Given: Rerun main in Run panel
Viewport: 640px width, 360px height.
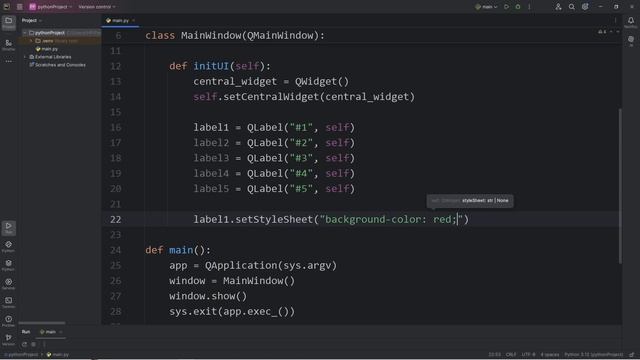Looking at the screenshot, I should tap(24, 344).
